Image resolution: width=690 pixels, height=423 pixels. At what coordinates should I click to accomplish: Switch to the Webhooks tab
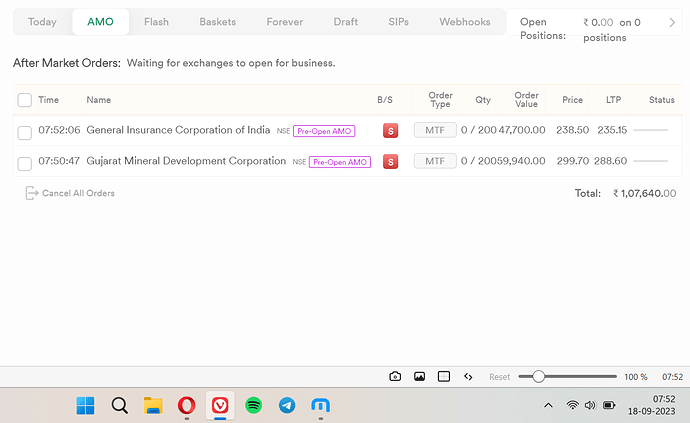(x=465, y=22)
